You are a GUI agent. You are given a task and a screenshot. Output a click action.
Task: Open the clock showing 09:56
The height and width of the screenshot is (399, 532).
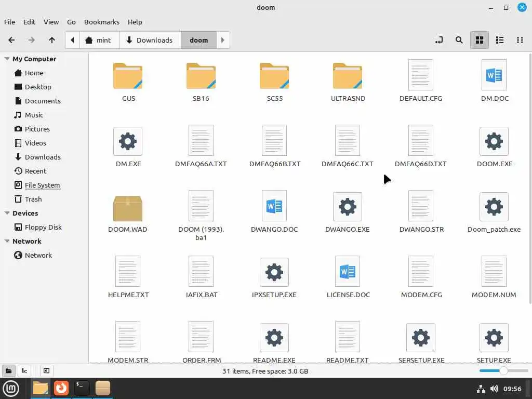pyautogui.click(x=512, y=389)
